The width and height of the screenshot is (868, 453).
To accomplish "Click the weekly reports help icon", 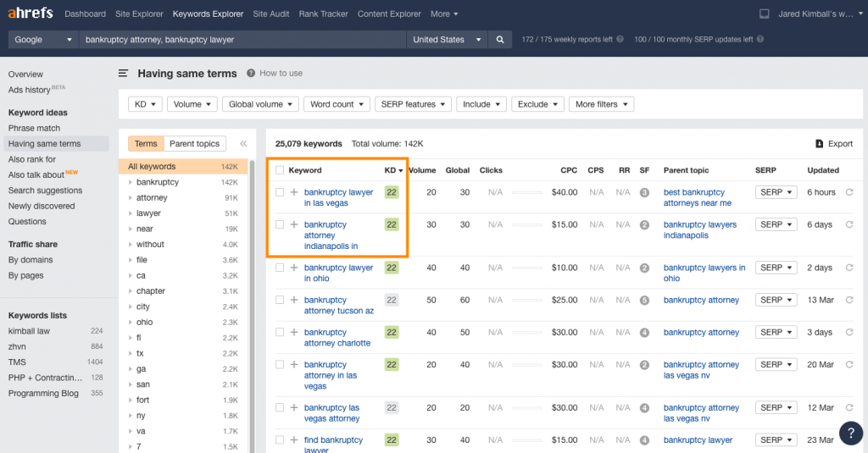I will (x=620, y=39).
